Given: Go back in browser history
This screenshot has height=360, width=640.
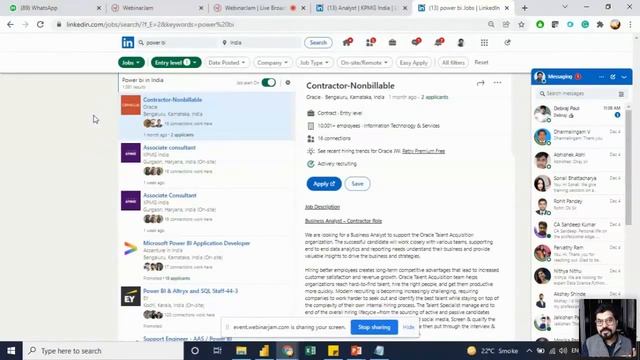Looking at the screenshot, I should tap(10, 24).
